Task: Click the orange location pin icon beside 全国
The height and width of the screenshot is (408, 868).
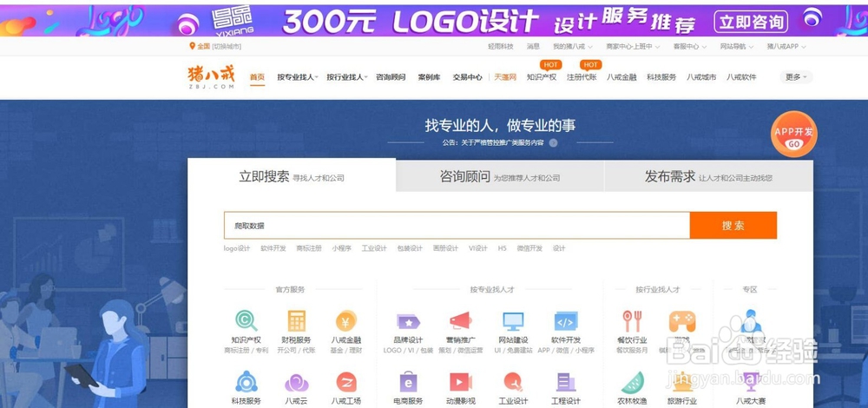Action: pyautogui.click(x=192, y=47)
